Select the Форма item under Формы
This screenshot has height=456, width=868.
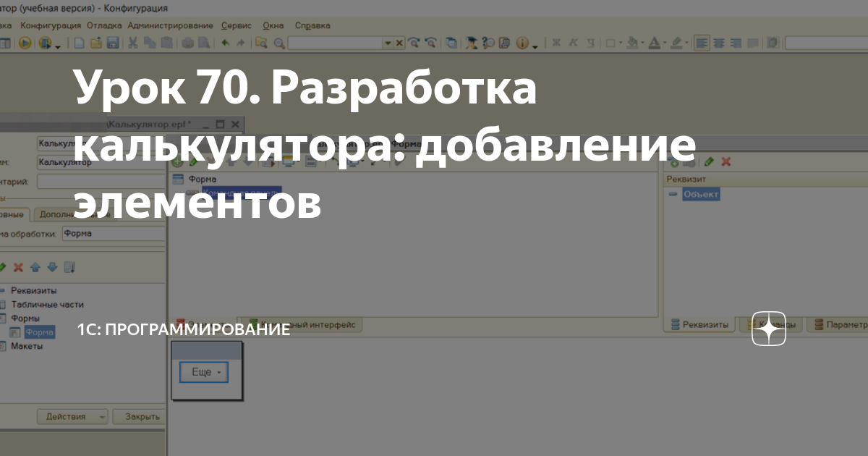coord(39,333)
